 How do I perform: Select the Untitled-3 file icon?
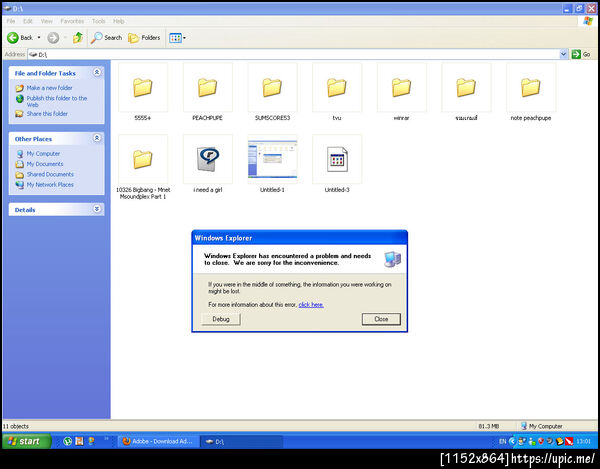click(x=337, y=159)
